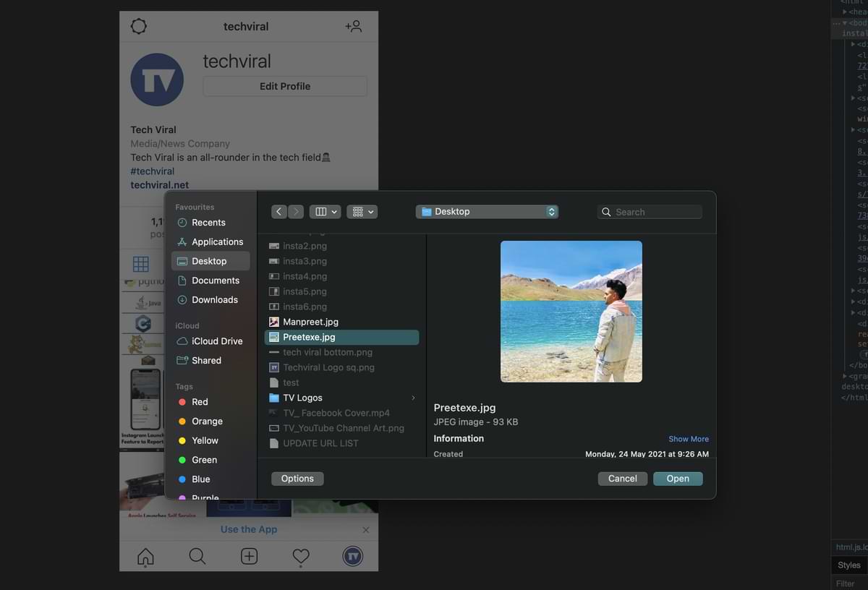Screen dimensions: 868x590
Task: Filter by the Yellow tag
Action: pos(210,440)
